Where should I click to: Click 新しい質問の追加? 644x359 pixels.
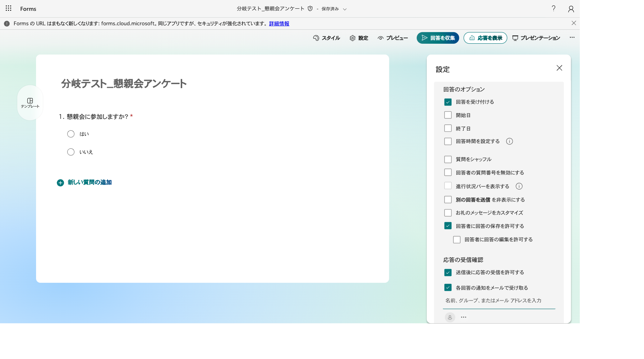[x=84, y=182]
